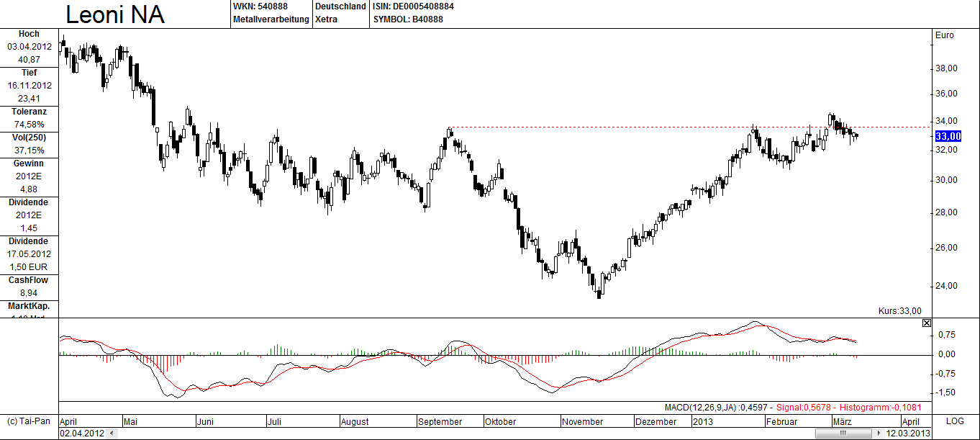Click the Kurs:33,00 label
The width and height of the screenshot is (980, 440).
899,311
